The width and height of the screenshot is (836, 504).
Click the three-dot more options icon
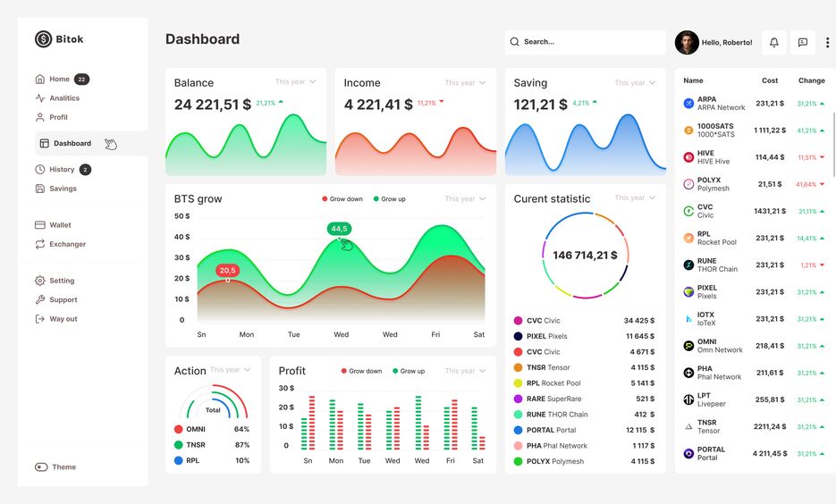[x=827, y=43]
